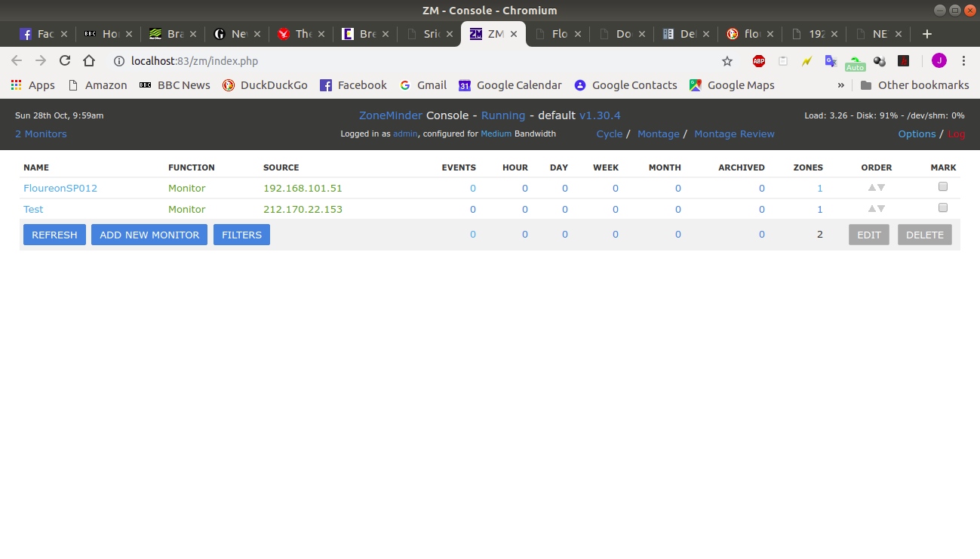Open the DuckDuckGo bookmark
The height and width of the screenshot is (559, 980).
[x=265, y=85]
